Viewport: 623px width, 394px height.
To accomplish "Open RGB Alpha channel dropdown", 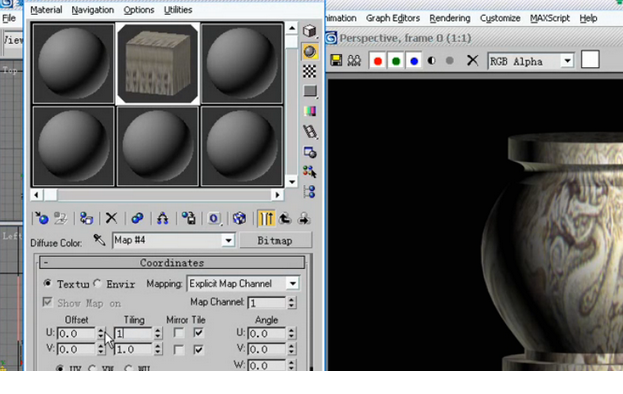I will click(x=568, y=61).
